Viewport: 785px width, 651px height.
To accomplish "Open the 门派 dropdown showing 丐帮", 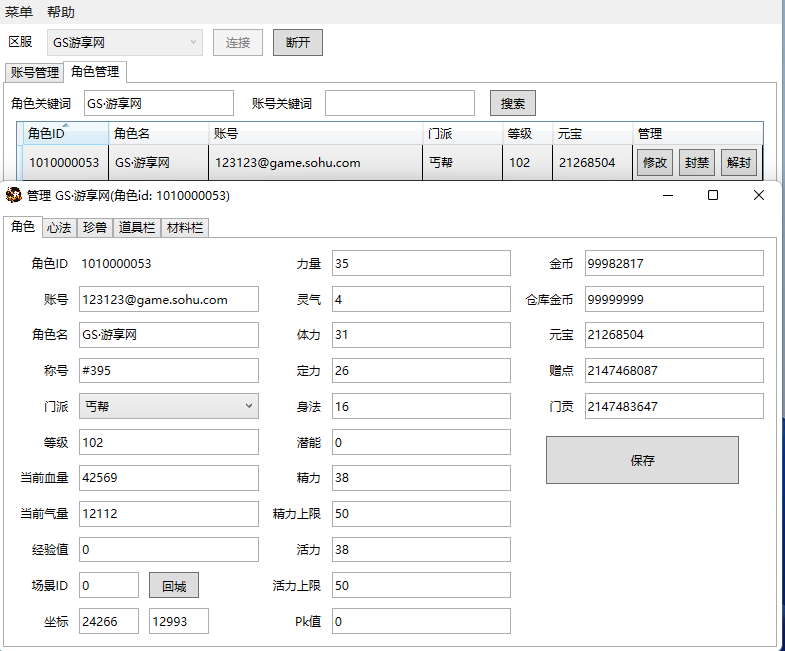I will click(x=248, y=406).
